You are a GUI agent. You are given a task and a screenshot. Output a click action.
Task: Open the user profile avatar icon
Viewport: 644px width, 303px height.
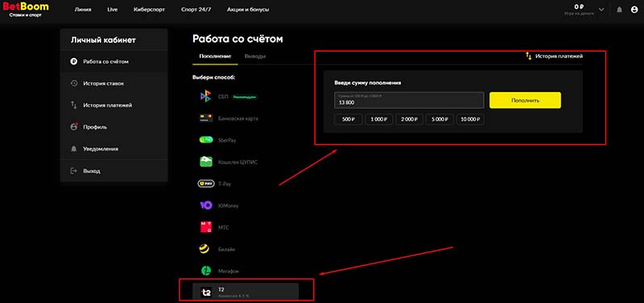(634, 10)
